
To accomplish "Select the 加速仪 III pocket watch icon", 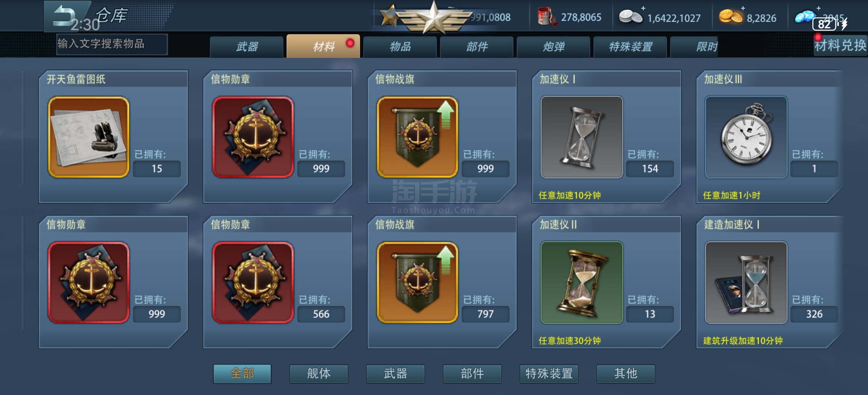I will pos(746,137).
